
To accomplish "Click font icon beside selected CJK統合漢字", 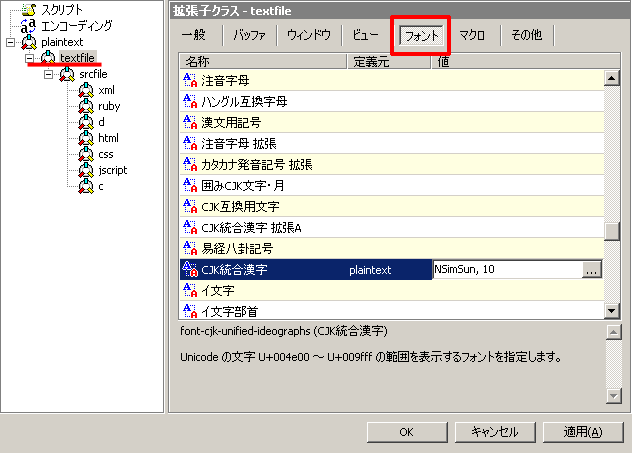I will tap(190, 269).
